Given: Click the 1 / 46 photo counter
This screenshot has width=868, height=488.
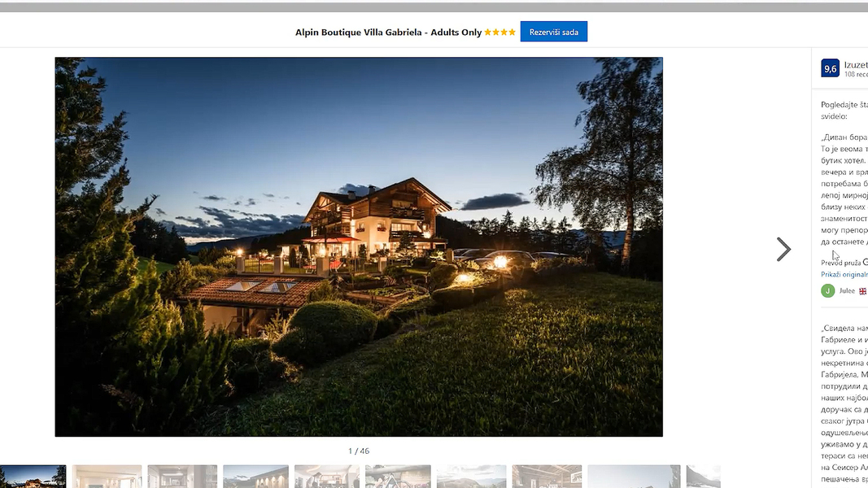Looking at the screenshot, I should tap(359, 451).
